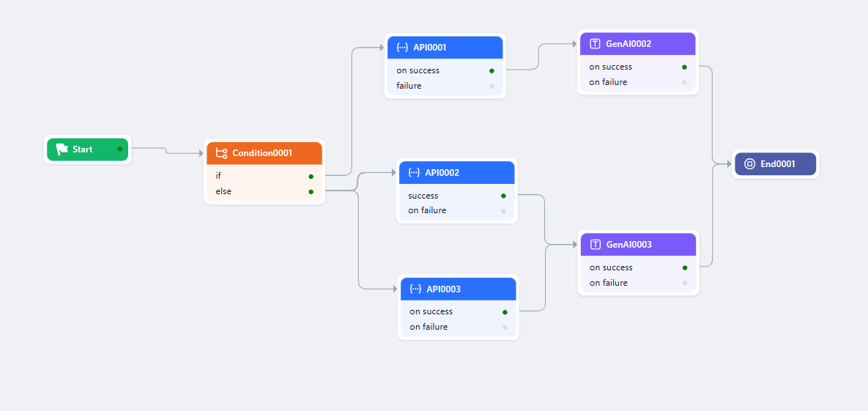Viewport: 868px width, 411px height.
Task: Click the text icon on GenAI0003 node
Action: [x=596, y=245]
